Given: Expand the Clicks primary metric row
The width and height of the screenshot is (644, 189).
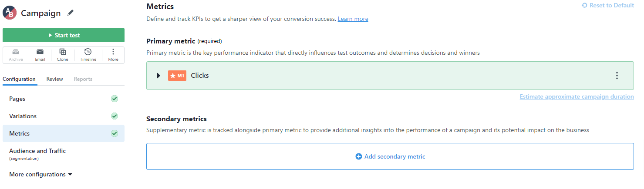Looking at the screenshot, I should [x=159, y=76].
